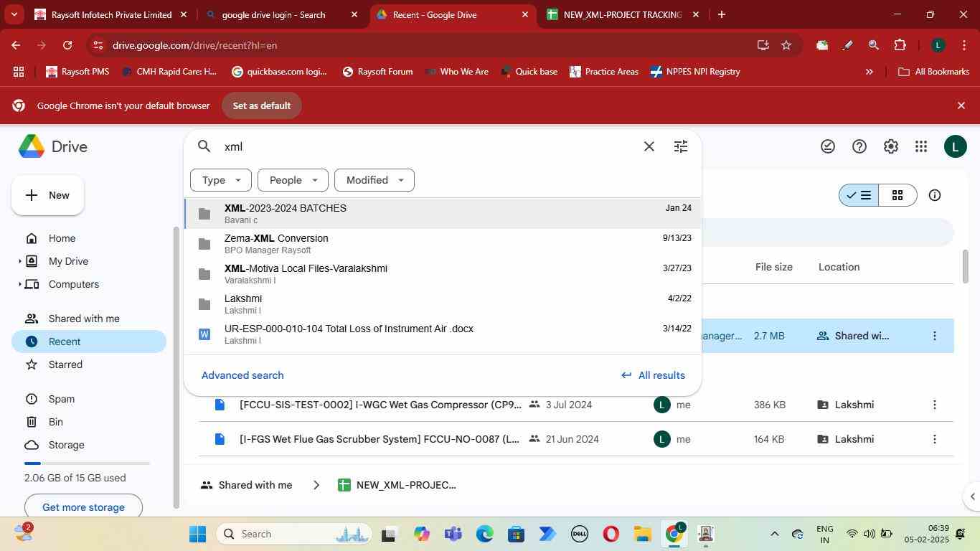Clear the xml search text
The width and height of the screenshot is (980, 551).
[649, 146]
